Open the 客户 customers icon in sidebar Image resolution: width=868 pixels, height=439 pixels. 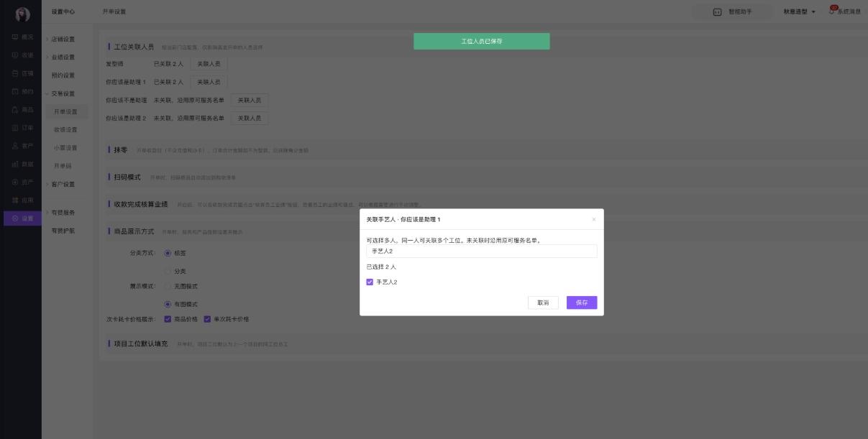coord(15,146)
